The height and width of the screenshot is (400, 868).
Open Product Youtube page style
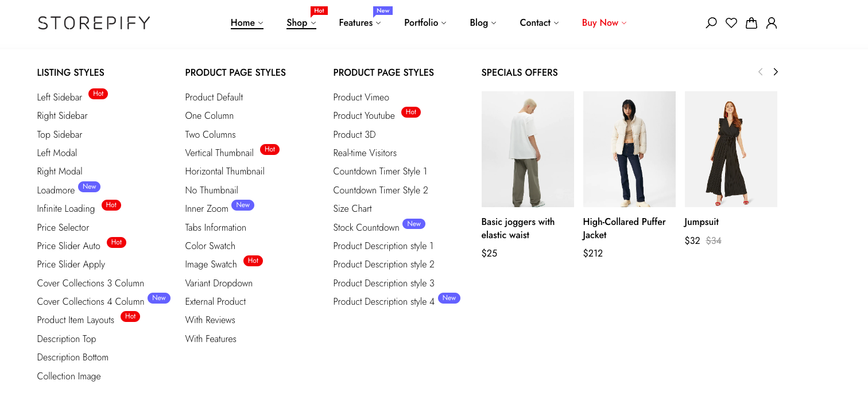coord(364,116)
